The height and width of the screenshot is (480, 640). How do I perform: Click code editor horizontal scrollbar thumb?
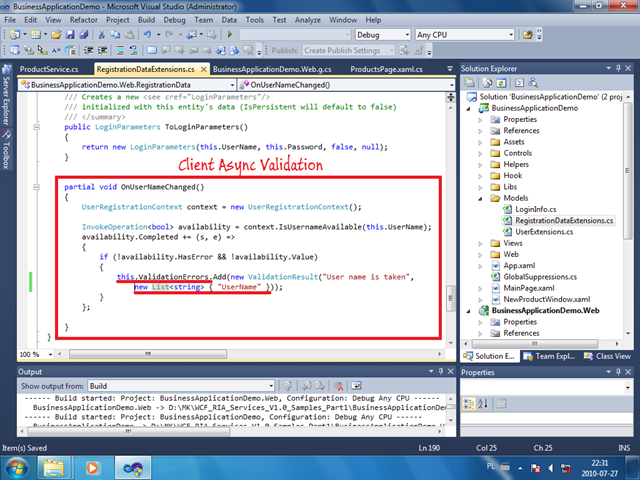(x=148, y=354)
